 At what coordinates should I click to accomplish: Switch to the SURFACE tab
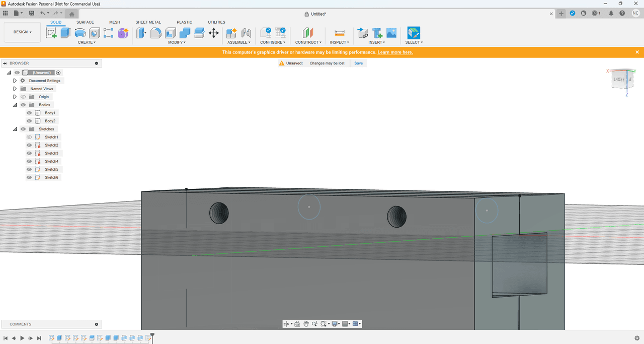tap(85, 22)
